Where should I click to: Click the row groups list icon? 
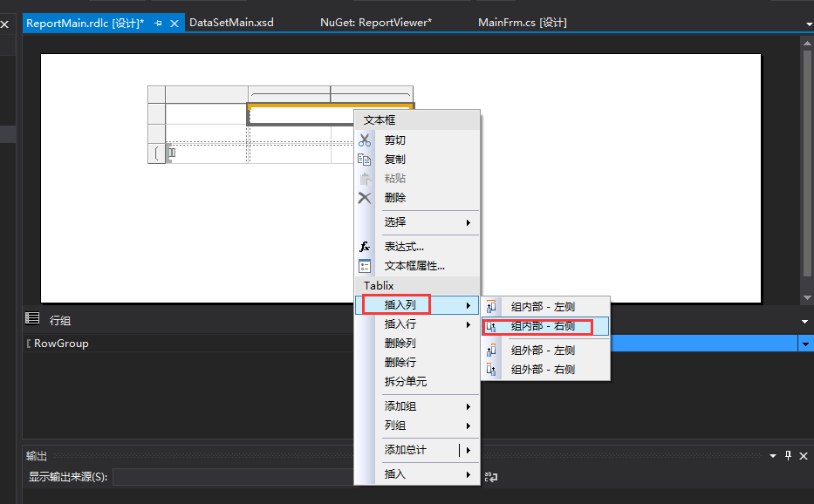click(x=32, y=318)
